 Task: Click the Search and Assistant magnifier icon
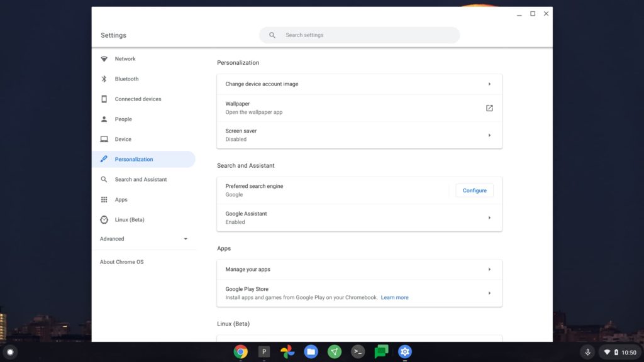104,179
